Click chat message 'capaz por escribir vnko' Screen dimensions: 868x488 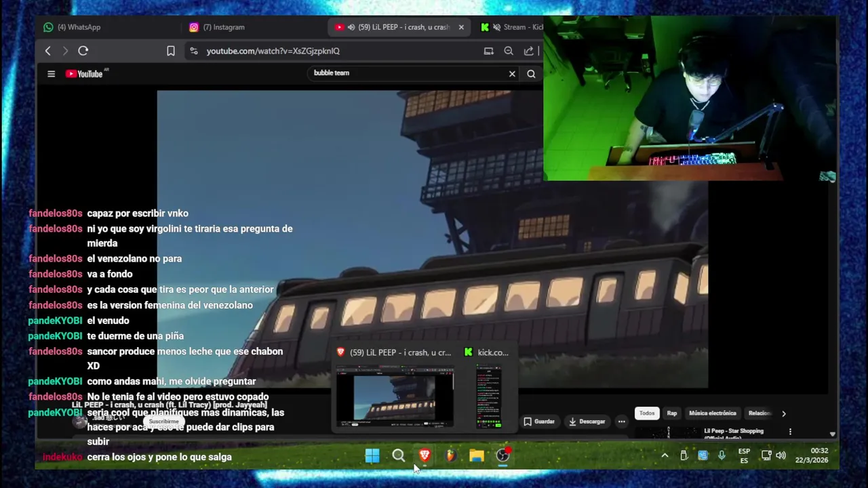[138, 213]
